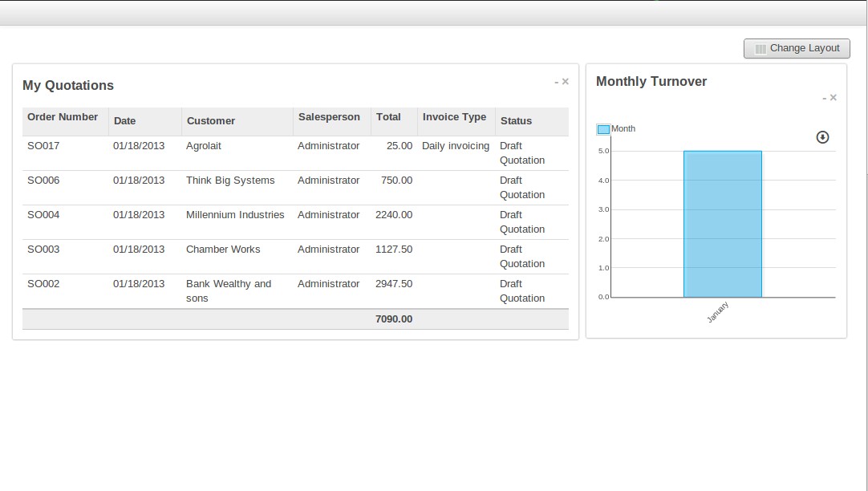Fold the Monthly Turnover panel using its minus icon
This screenshot has height=491, width=868.
pos(824,98)
